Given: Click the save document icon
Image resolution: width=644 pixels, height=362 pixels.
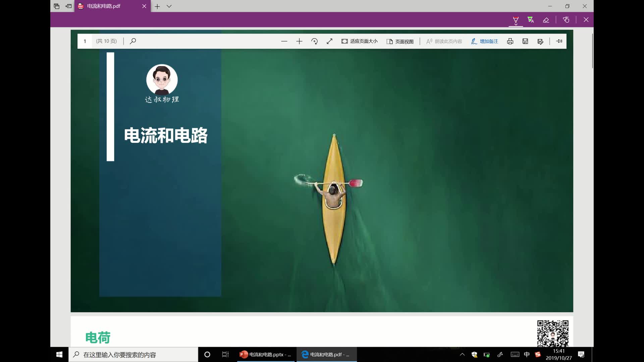Looking at the screenshot, I should tap(525, 41).
